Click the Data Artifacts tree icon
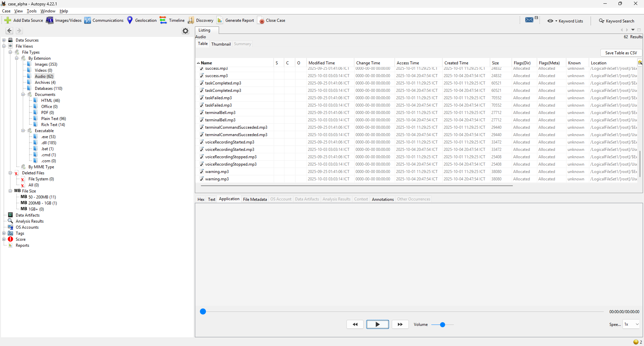Viewport: 644px width, 346px height. 10,215
